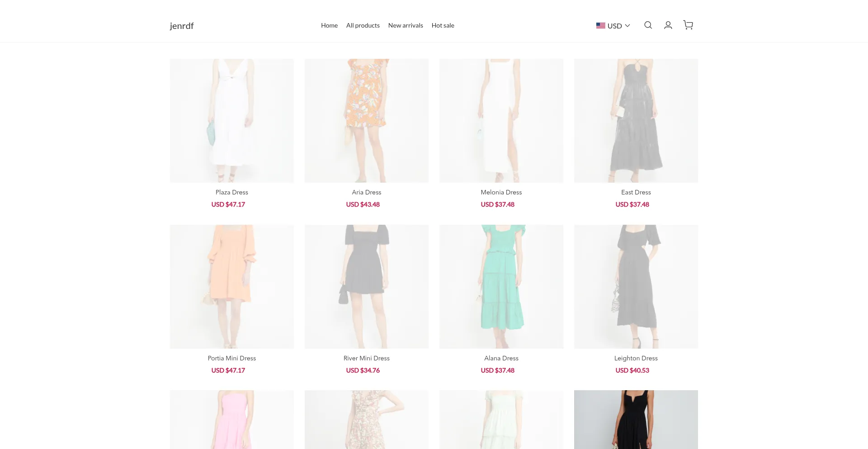868x449 pixels.
Task: Go to the Home menu item
Action: (329, 25)
